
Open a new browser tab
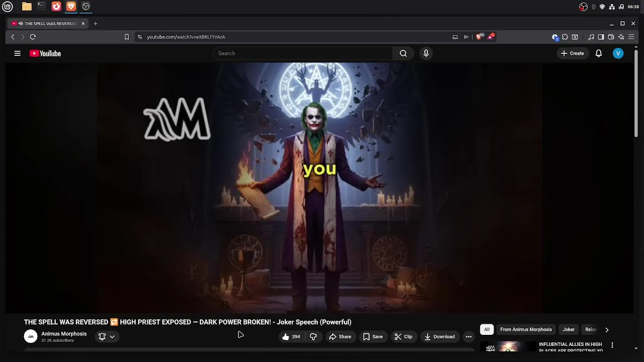click(x=95, y=23)
